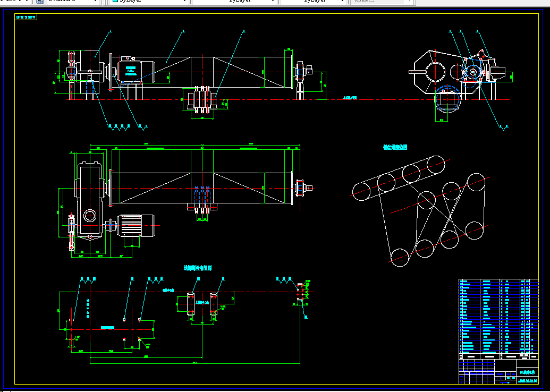Open the greyed-out plot style dropdown

click(x=382, y=2)
